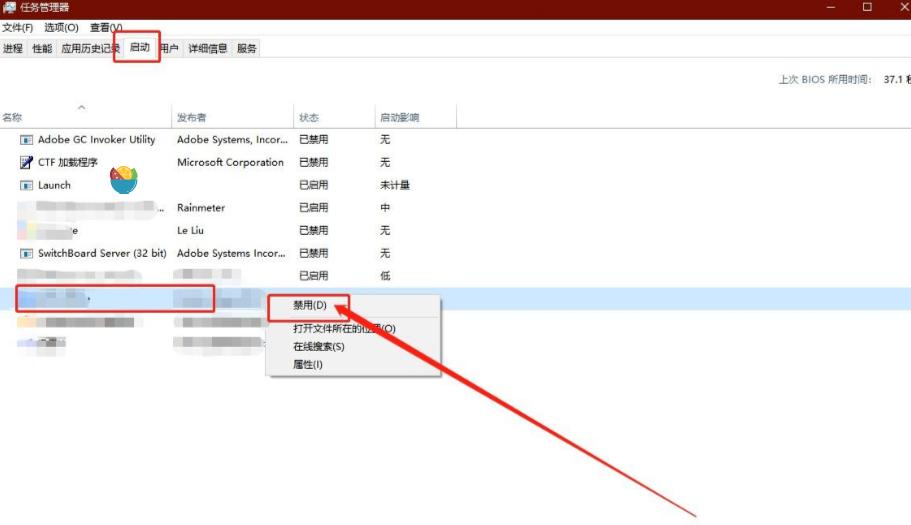Minimize the Task Manager window
Screen dimensions: 911x525
point(831,8)
